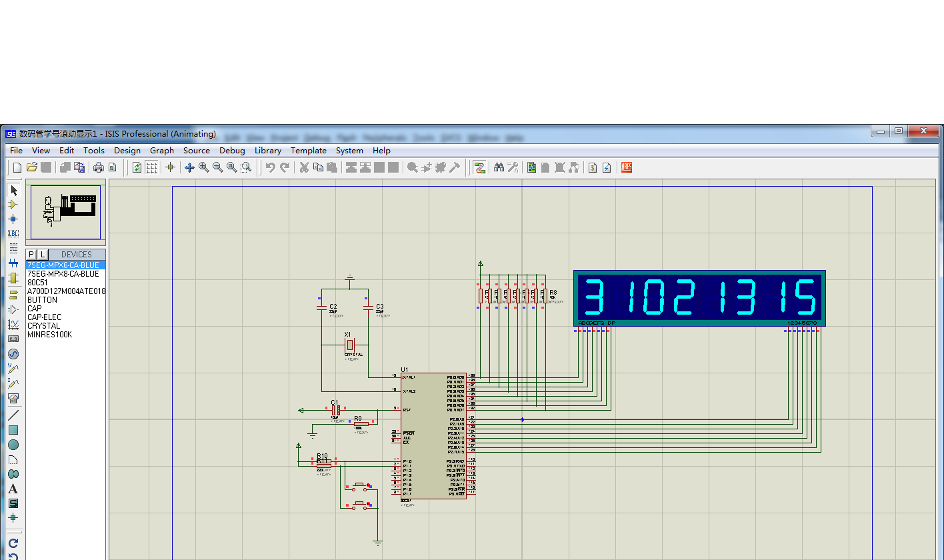The height and width of the screenshot is (560, 944).
Task: Activate zoom to area tool
Action: tap(246, 167)
